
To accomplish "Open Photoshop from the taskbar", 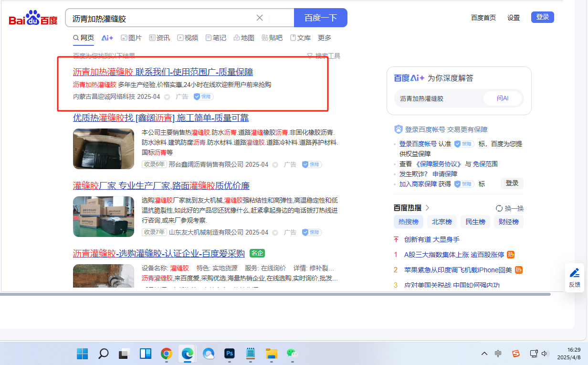I will 230,354.
